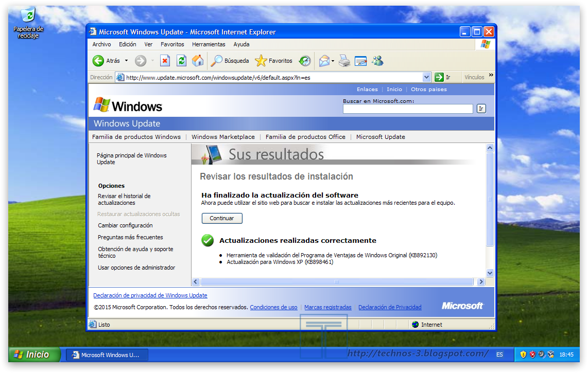Open Preguntas más frecuentes link

pyautogui.click(x=130, y=237)
